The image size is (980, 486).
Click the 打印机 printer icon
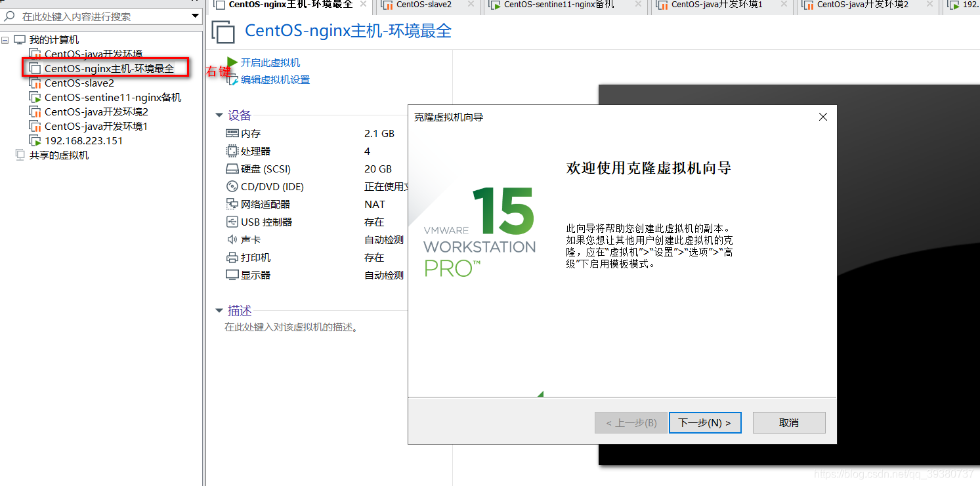tap(232, 257)
